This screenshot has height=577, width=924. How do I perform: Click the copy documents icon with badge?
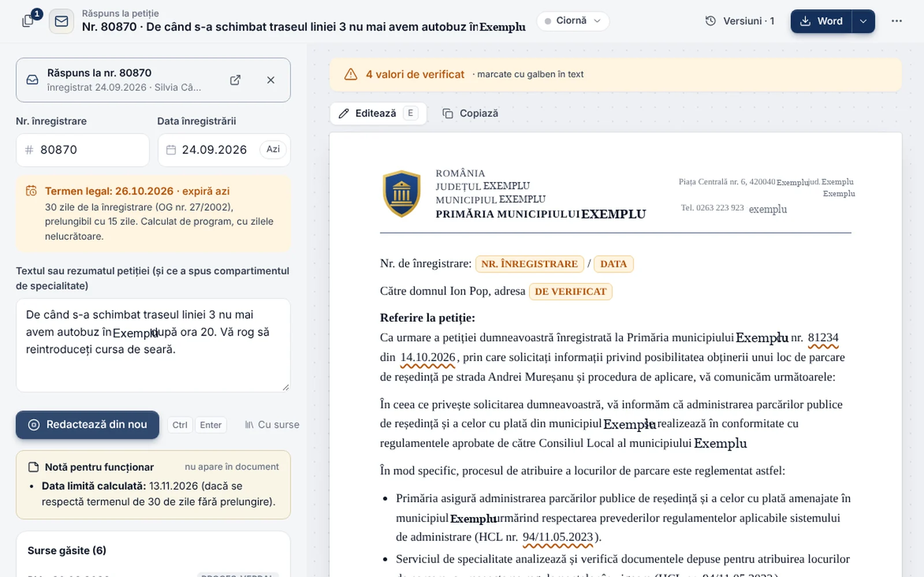(x=29, y=20)
